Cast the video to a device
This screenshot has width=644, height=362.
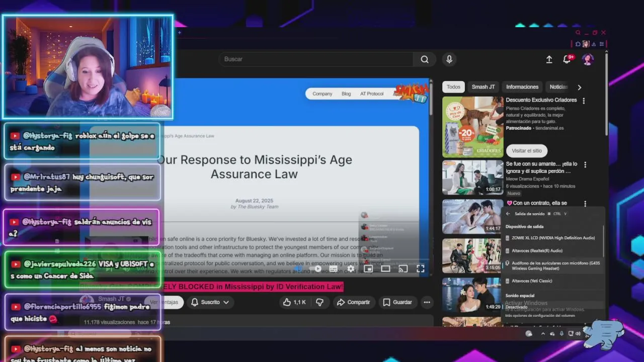(x=403, y=268)
